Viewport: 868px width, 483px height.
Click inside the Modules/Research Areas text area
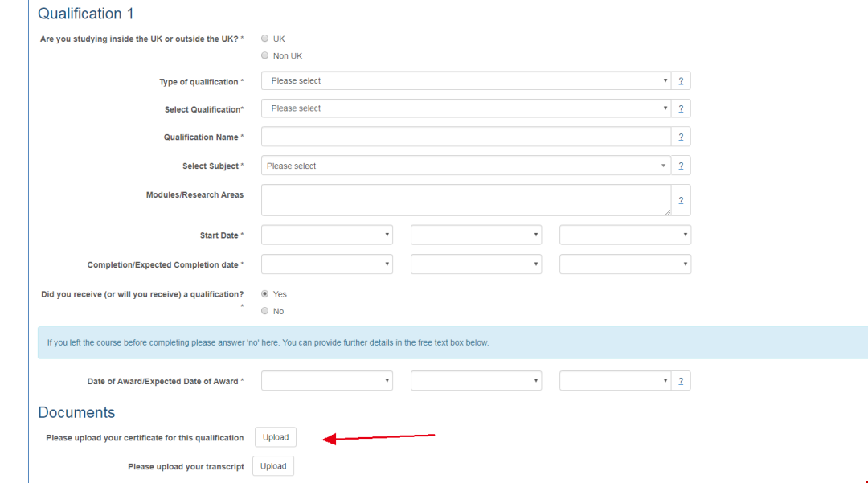pyautogui.click(x=465, y=200)
